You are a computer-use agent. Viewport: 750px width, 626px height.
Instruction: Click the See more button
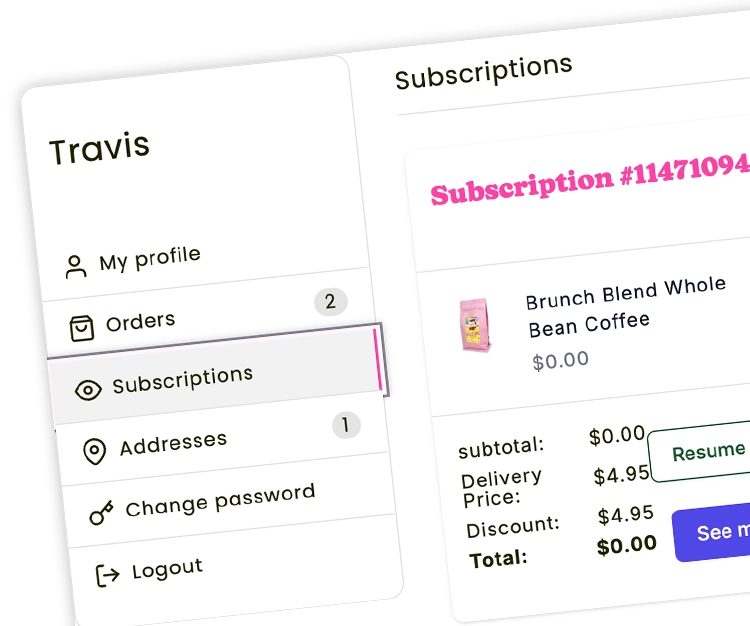pyautogui.click(x=713, y=532)
